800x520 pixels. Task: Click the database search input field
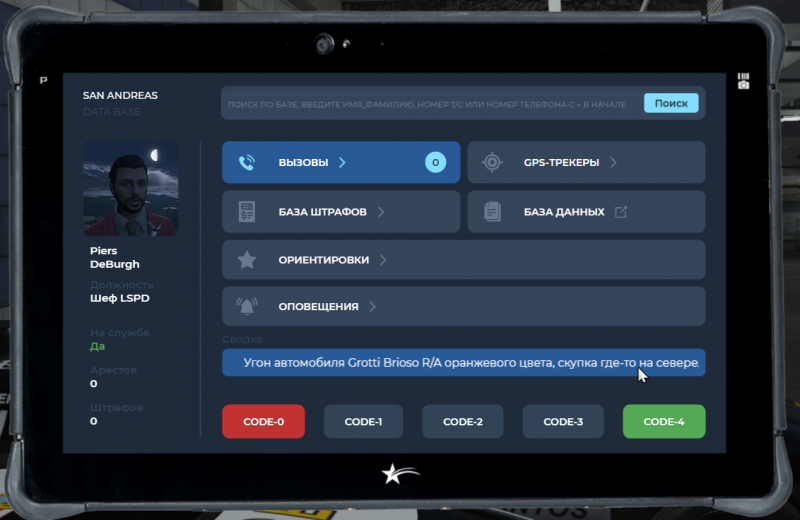pos(430,104)
